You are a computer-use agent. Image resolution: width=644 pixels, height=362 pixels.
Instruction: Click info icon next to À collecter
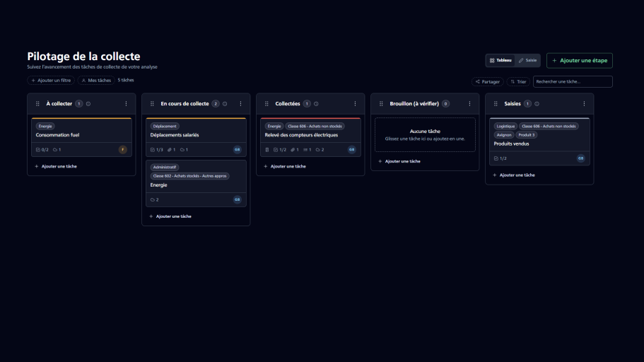click(88, 104)
